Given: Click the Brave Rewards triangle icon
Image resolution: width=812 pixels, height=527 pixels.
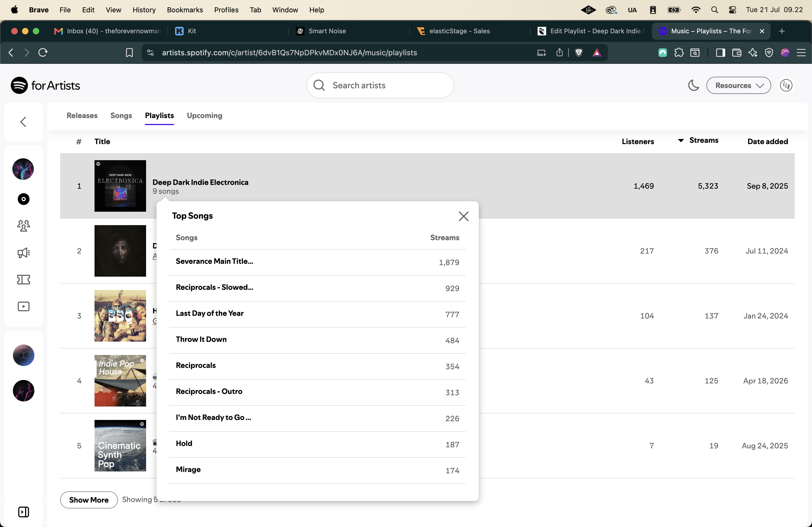Looking at the screenshot, I should coord(597,53).
